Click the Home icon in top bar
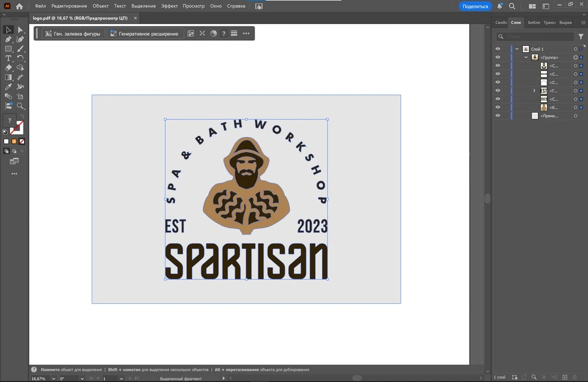This screenshot has height=382, width=588. [19, 6]
